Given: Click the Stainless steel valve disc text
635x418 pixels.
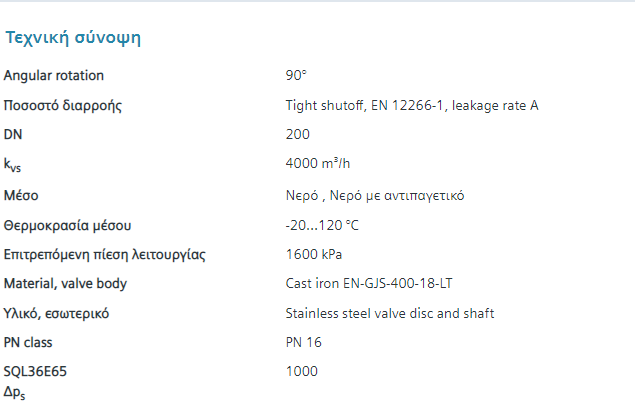Looking at the screenshot, I should tap(390, 314).
